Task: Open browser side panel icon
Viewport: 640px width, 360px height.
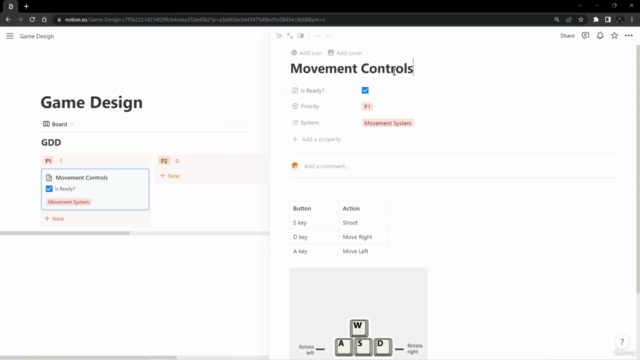Action: [608, 19]
